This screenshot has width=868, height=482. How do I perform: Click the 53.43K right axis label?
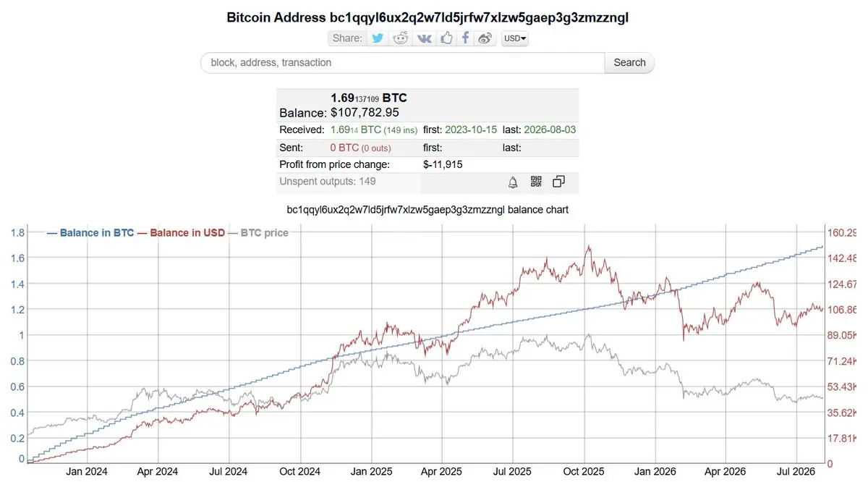pyautogui.click(x=843, y=386)
